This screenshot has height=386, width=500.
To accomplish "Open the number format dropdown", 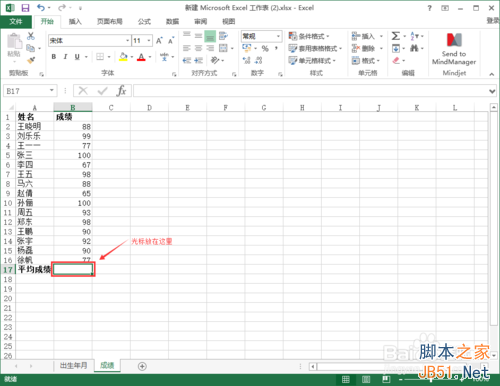I will (x=278, y=36).
